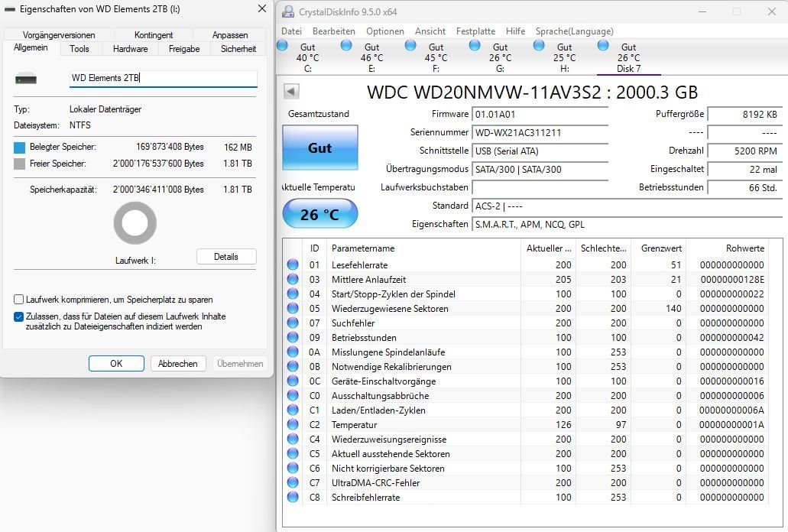Click the drive name input field

164,78
